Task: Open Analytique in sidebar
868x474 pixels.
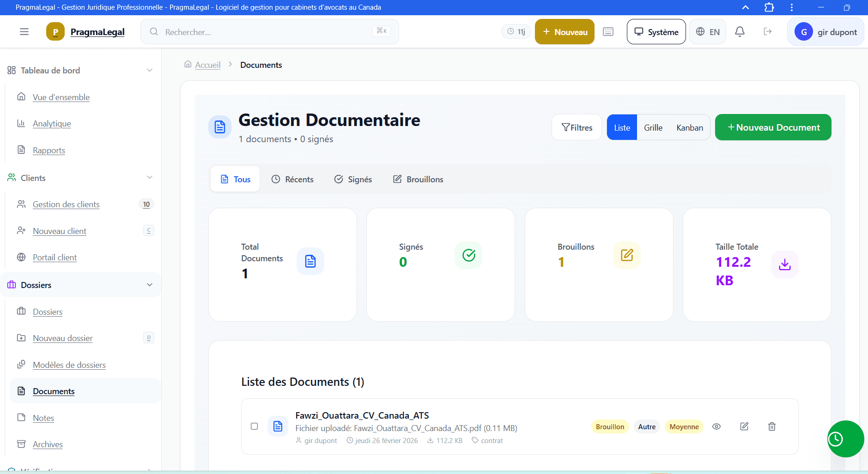Action: coord(52,124)
